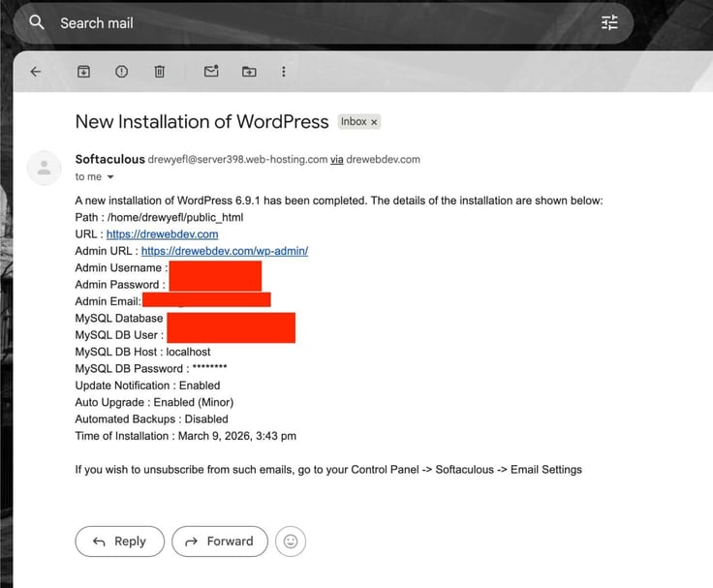Go back to inbox arrow

[36, 72]
